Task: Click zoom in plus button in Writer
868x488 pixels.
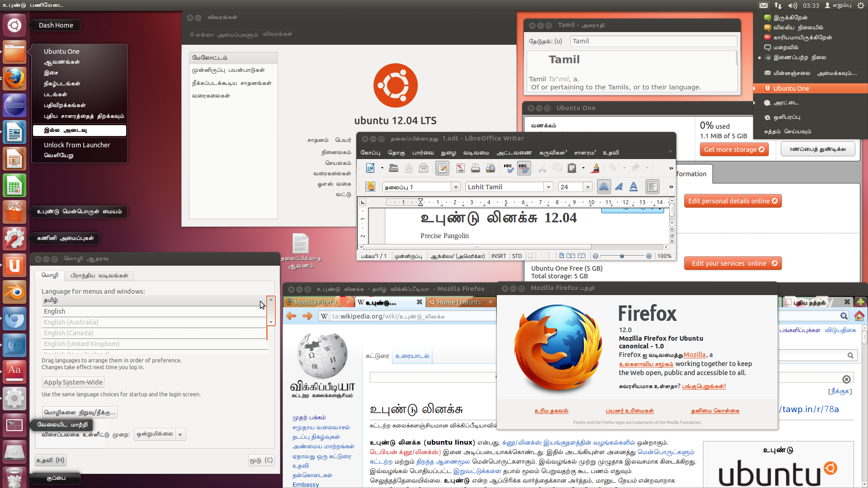Action: coord(649,256)
